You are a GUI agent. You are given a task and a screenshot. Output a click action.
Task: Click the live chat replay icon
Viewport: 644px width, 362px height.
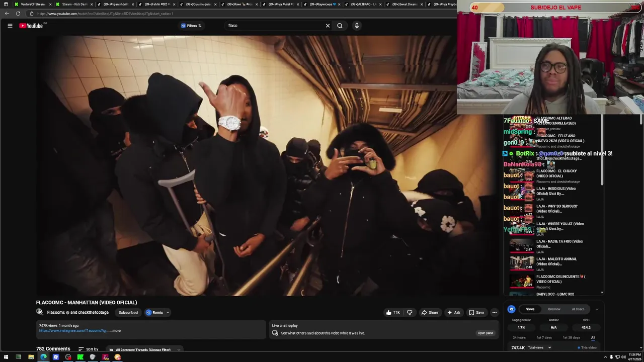[x=275, y=333]
